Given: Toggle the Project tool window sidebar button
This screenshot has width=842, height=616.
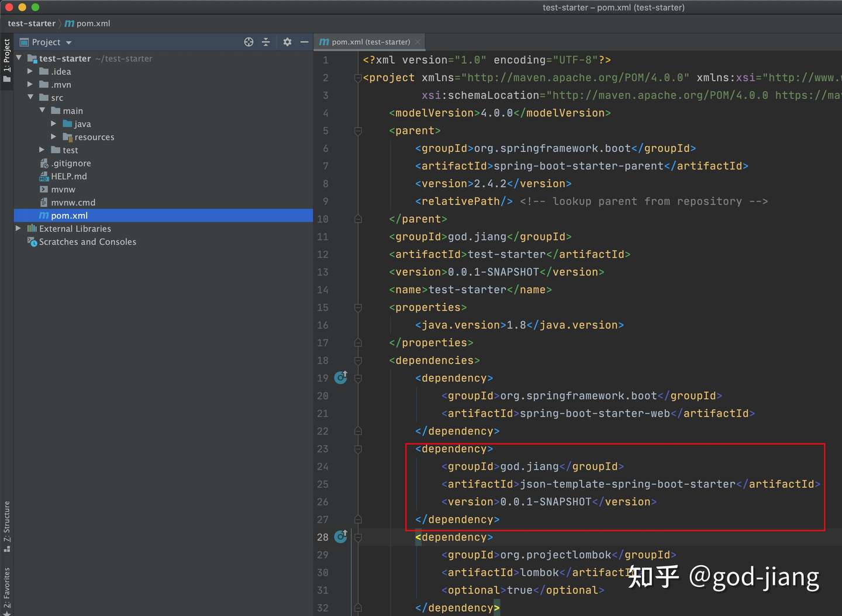Looking at the screenshot, I should click(6, 61).
